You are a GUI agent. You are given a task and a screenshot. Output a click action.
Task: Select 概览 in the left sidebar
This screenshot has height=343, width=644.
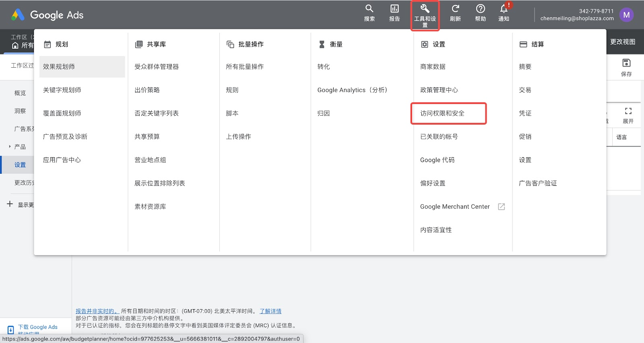[x=20, y=93]
